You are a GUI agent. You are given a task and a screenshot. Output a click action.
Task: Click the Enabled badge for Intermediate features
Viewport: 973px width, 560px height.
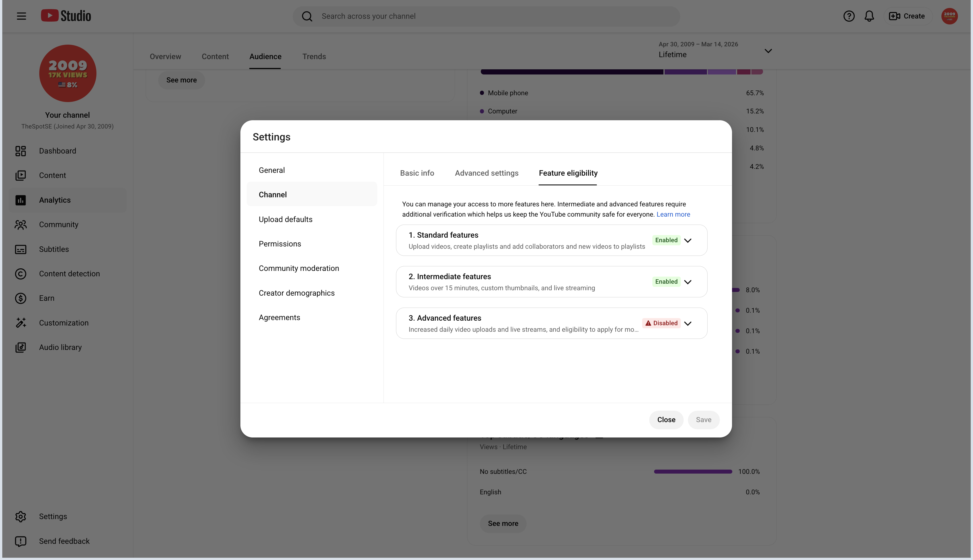(x=666, y=281)
